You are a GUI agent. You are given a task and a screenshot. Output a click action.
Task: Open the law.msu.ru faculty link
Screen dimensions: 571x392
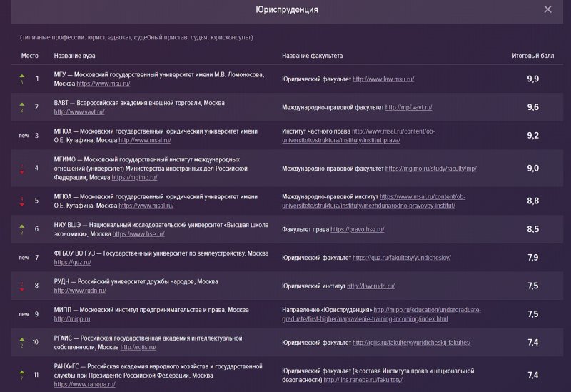(383, 79)
